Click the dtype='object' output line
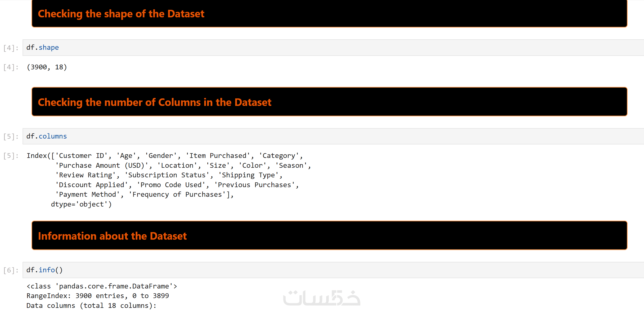Screen dimensions: 644x312 click(81, 204)
